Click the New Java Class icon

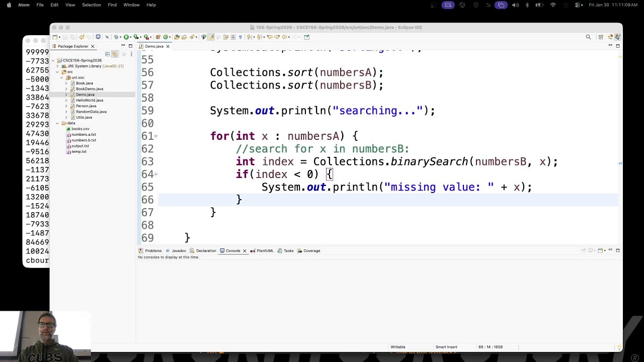166,37
